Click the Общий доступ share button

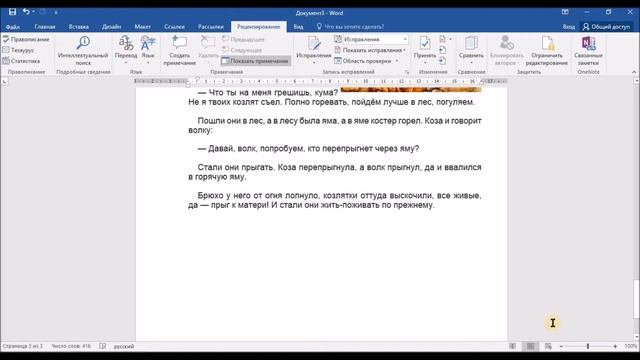(606, 27)
